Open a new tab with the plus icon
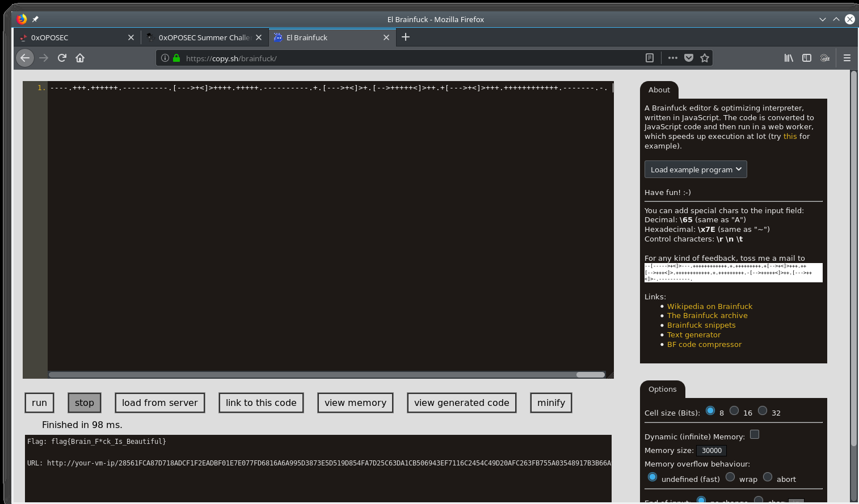This screenshot has width=859, height=504. click(406, 37)
